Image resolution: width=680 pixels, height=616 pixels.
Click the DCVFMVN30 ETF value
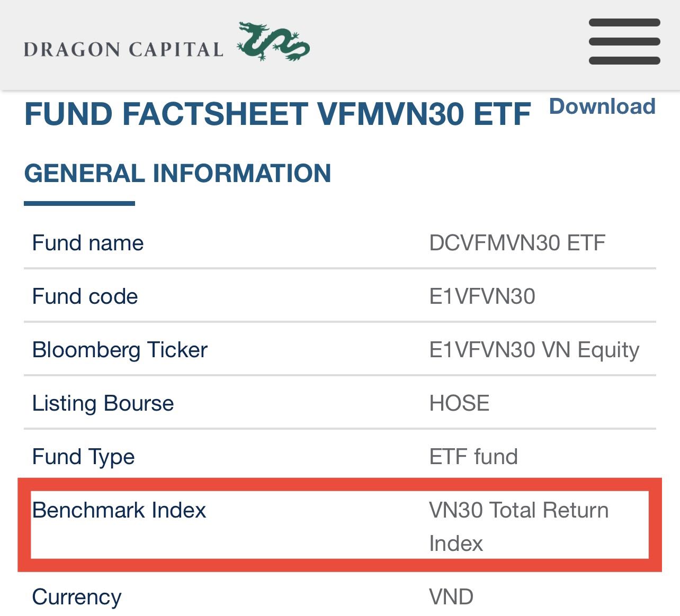point(517,243)
